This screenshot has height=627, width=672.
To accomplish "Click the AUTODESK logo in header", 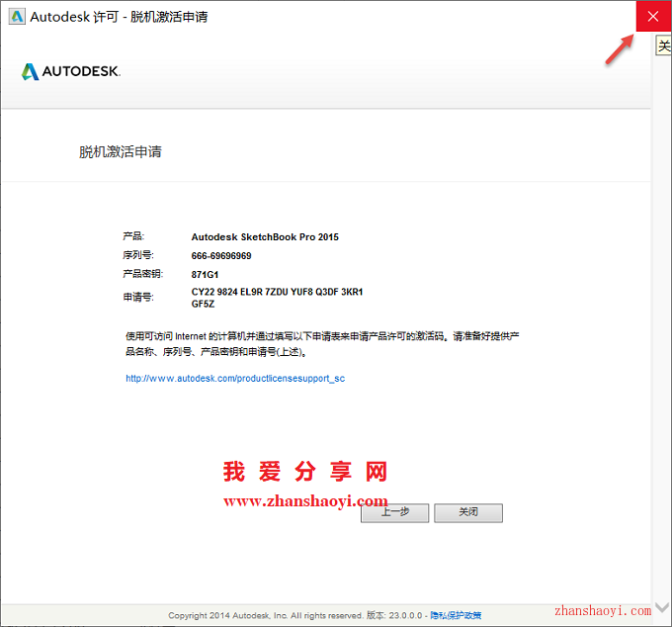I will [71, 71].
